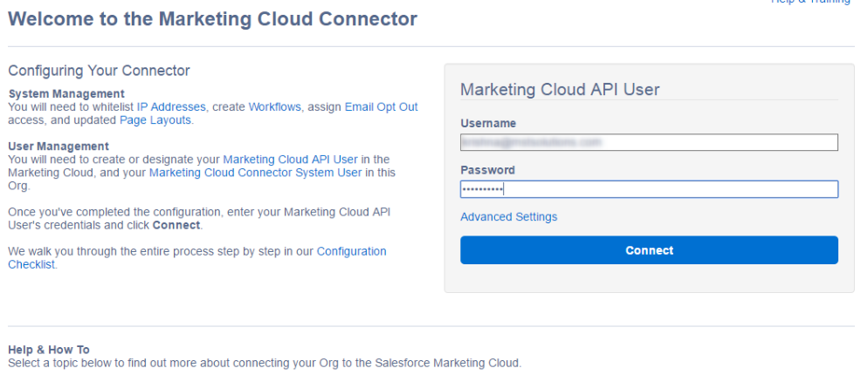
Task: Click the User Management subheading
Action: (x=59, y=146)
